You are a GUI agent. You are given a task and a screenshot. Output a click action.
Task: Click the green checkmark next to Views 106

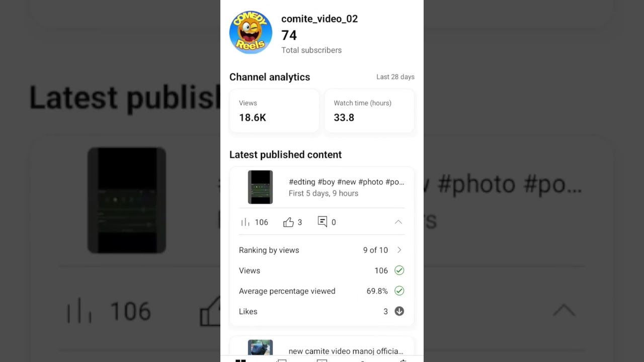click(x=399, y=270)
